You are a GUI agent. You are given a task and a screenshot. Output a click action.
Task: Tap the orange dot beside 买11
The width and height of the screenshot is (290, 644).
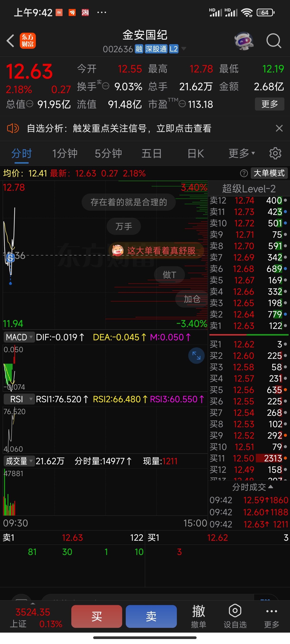pyautogui.click(x=285, y=458)
